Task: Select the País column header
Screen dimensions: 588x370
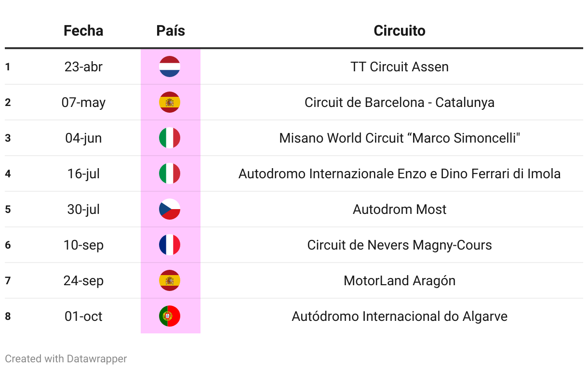Action: pos(171,31)
